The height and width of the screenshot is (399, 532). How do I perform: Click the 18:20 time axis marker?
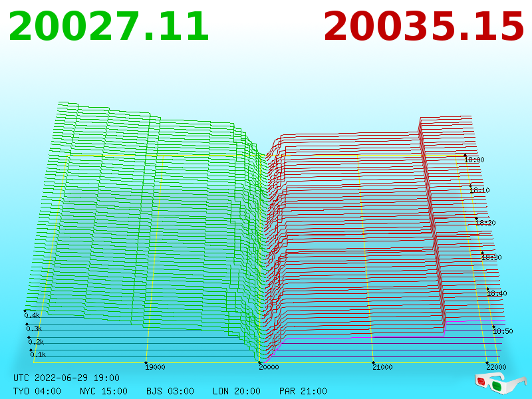pos(485,223)
